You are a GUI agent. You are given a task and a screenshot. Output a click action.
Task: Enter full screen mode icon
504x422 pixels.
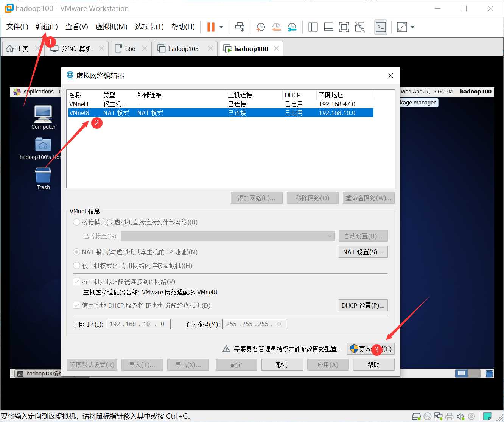tap(344, 27)
